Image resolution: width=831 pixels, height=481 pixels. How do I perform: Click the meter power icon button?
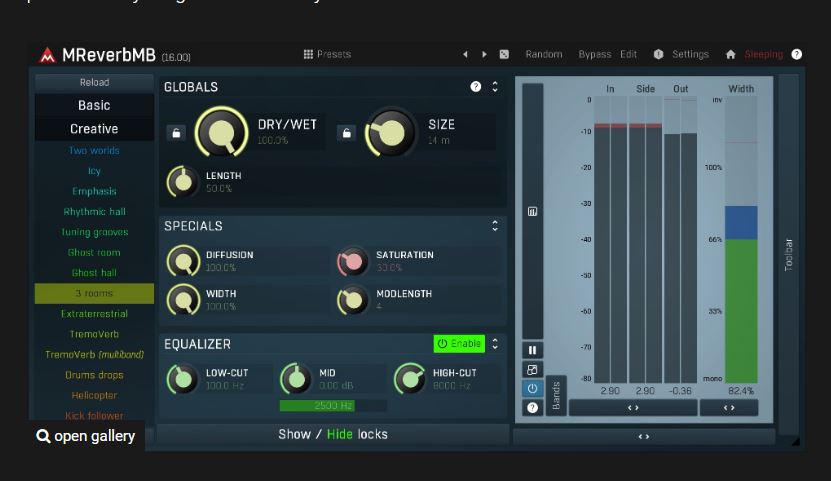532,388
